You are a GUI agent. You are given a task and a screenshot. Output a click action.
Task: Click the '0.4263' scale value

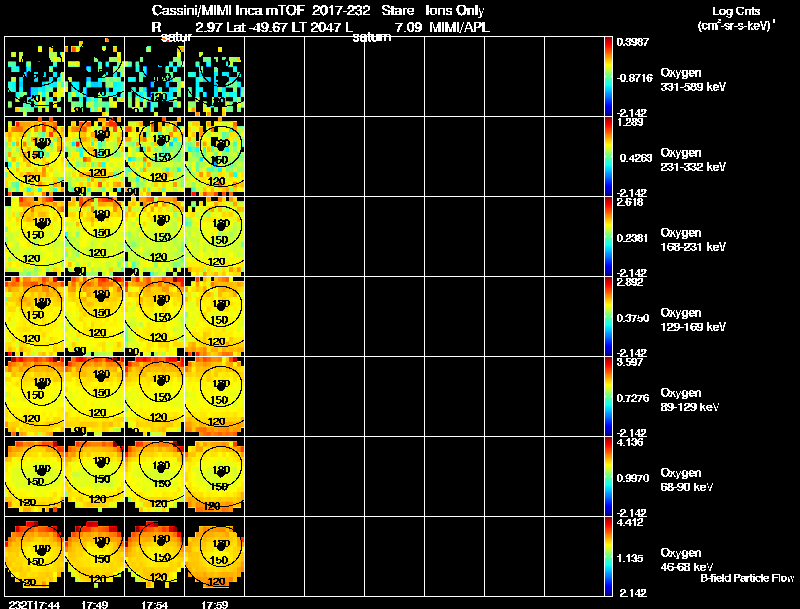point(636,158)
